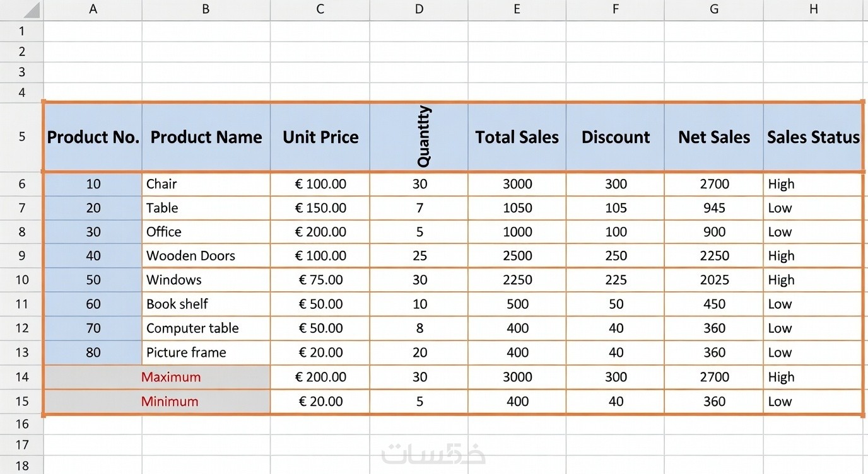This screenshot has height=474, width=868.
Task: Select the Wooden Doors cell
Action: pyautogui.click(x=206, y=256)
